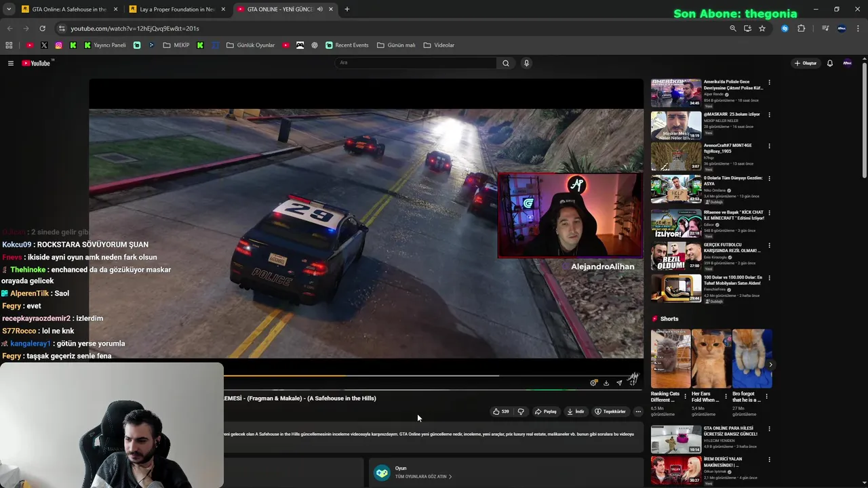868x488 pixels.
Task: Start voice search with the microphone icon
Action: pyautogui.click(x=526, y=63)
